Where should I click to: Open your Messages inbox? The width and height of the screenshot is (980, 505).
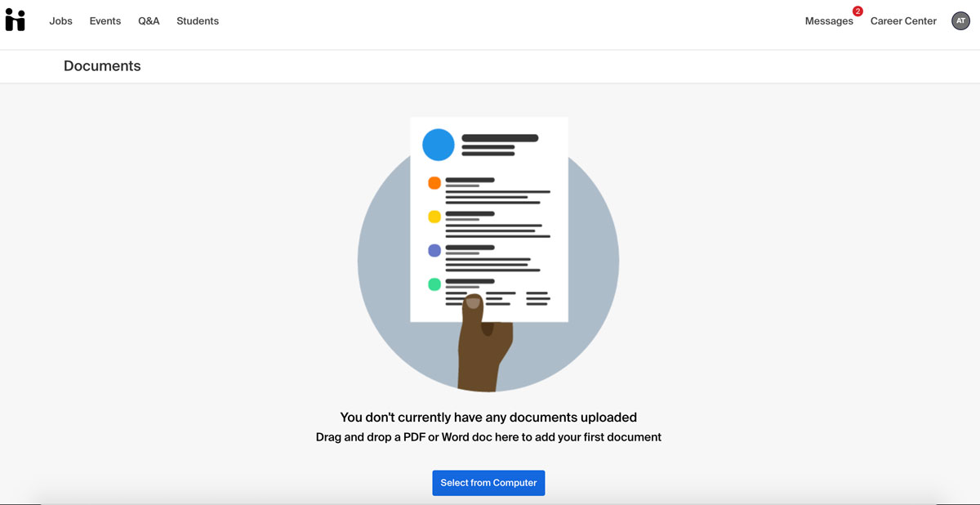point(829,20)
